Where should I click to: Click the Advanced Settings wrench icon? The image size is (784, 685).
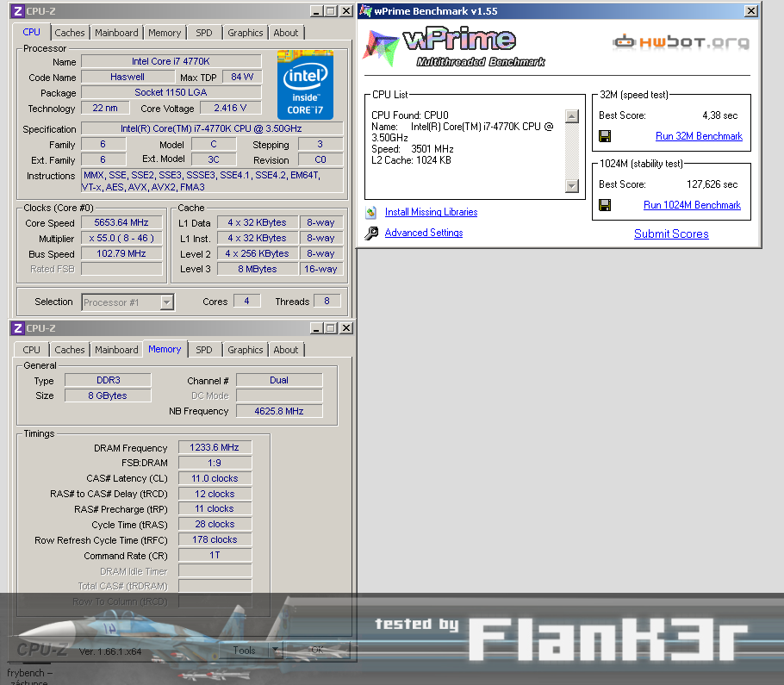click(x=371, y=233)
